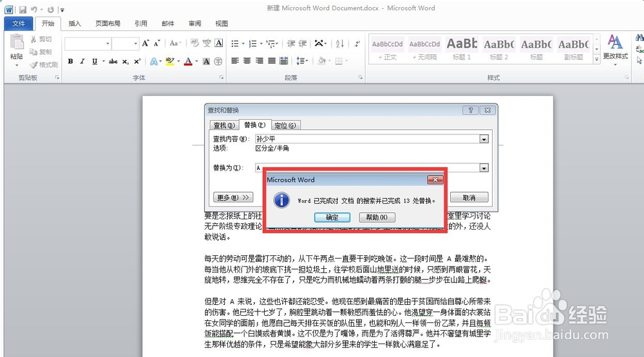Apply Text Effects glowing A icon
The height and width of the screenshot is (357, 644).
point(154,61)
